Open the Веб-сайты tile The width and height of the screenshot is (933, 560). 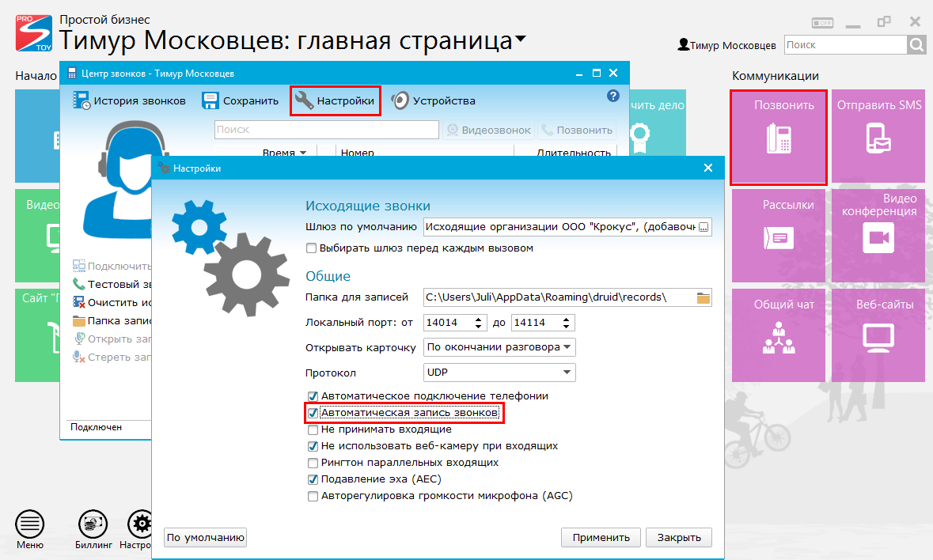coord(878,335)
